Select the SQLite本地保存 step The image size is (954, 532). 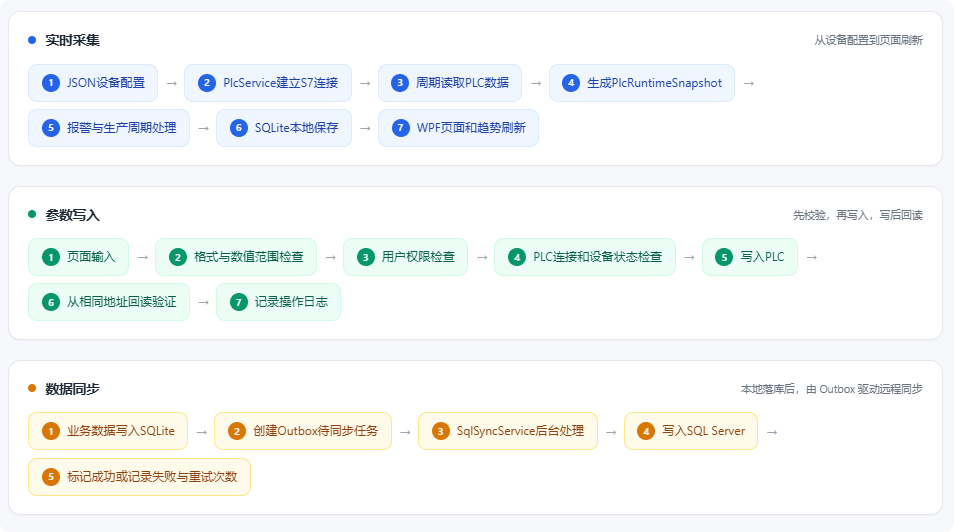coord(284,128)
